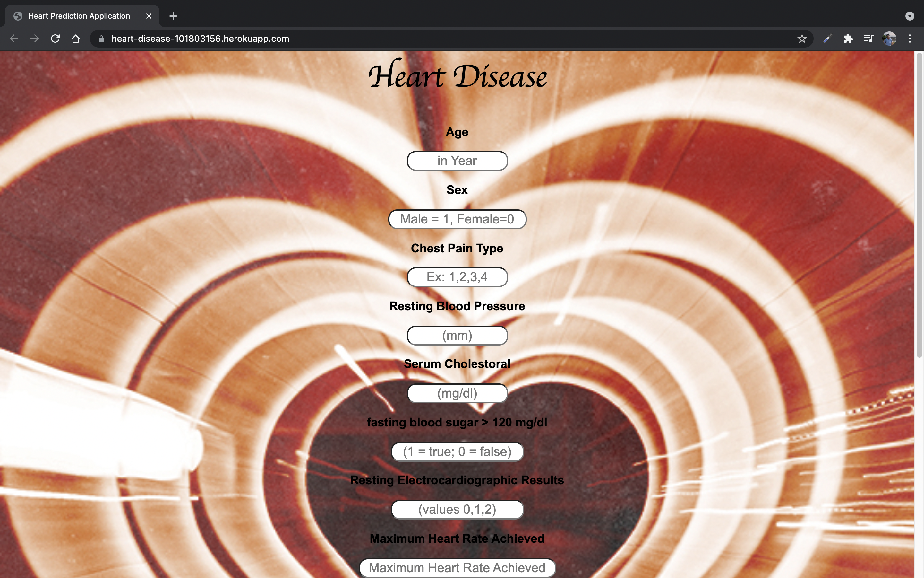This screenshot has width=924, height=578.
Task: Click the address bar URL
Action: (x=200, y=39)
